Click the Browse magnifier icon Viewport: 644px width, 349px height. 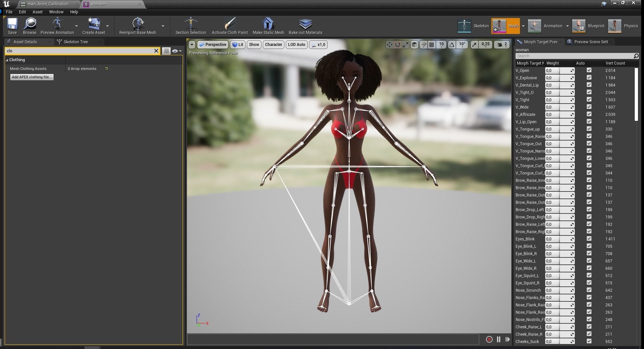pyautogui.click(x=30, y=24)
